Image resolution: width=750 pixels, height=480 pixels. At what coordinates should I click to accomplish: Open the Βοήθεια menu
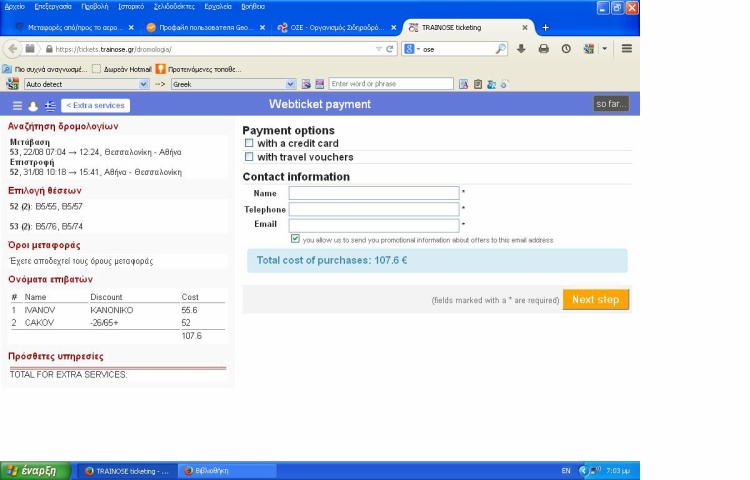coord(253,7)
